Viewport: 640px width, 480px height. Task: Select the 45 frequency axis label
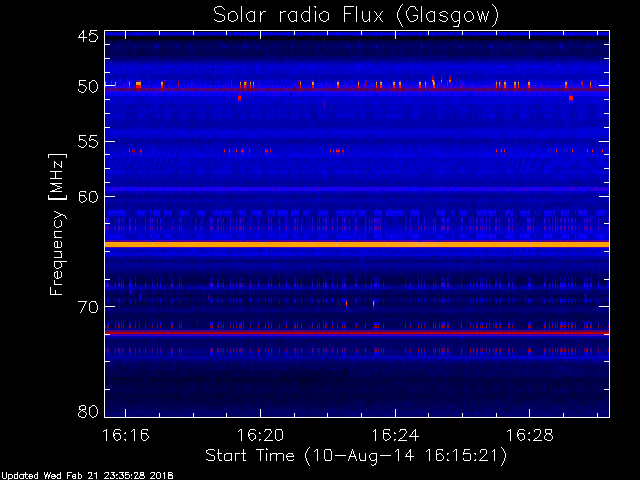pos(88,36)
